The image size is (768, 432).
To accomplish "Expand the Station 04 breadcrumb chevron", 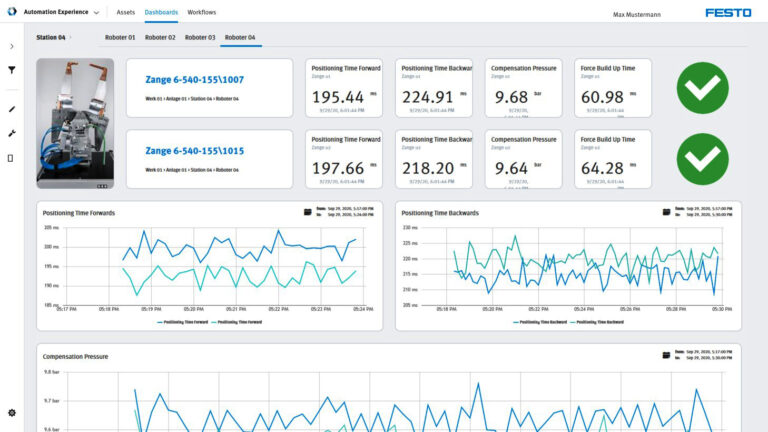I will point(71,37).
